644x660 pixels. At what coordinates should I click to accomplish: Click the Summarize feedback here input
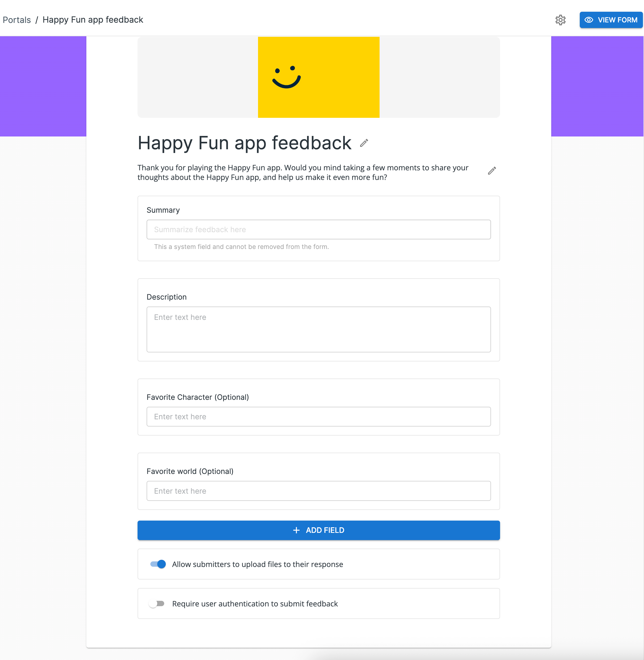[x=318, y=229]
